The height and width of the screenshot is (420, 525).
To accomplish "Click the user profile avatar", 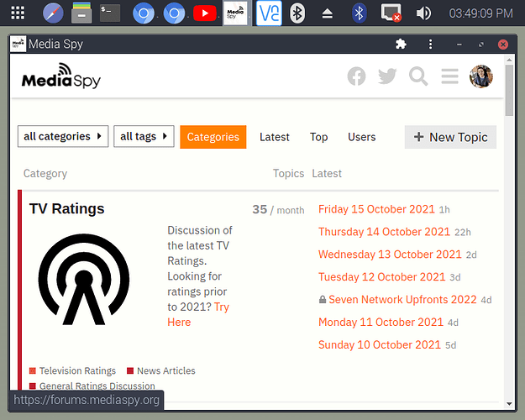I will pos(481,76).
